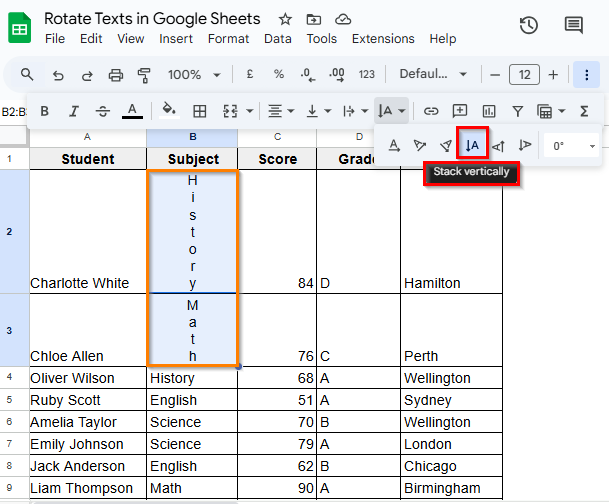Open the rotation angle 0° dropdown
This screenshot has height=504, width=609.
[573, 146]
